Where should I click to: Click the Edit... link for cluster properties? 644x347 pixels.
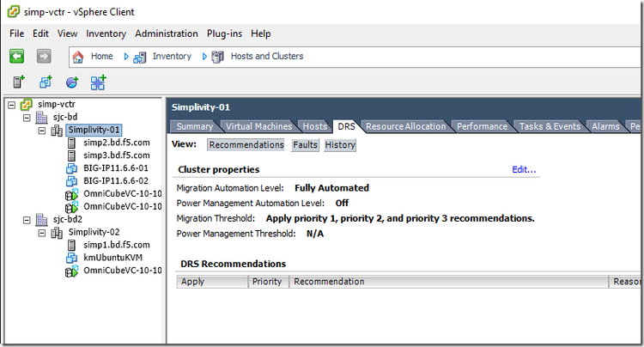pyautogui.click(x=524, y=169)
